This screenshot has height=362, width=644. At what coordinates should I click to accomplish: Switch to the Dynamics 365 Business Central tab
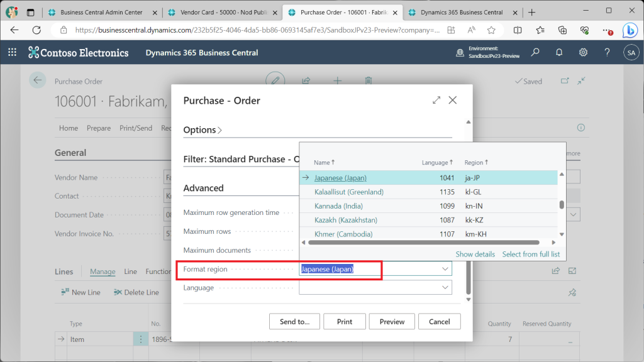462,13
